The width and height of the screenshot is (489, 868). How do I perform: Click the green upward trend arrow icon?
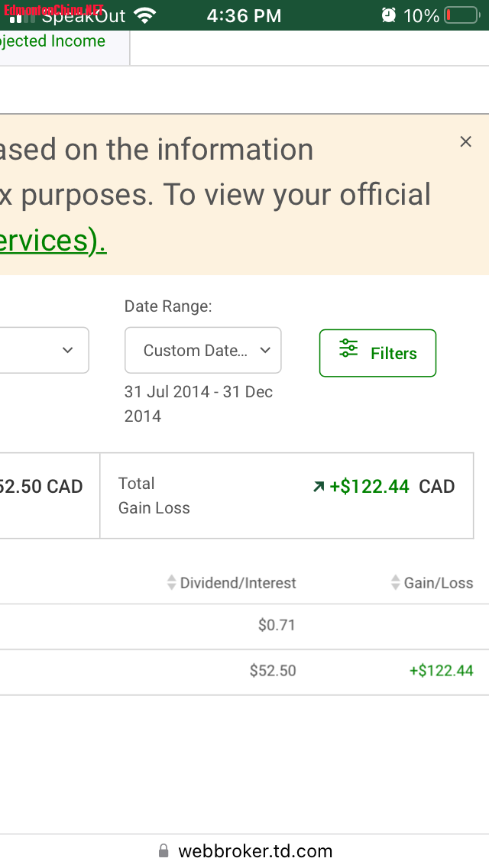pos(319,487)
